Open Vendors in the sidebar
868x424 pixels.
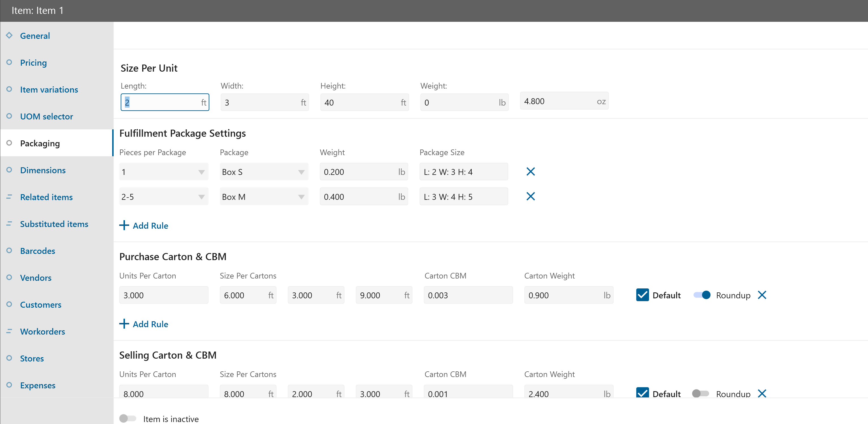point(36,277)
